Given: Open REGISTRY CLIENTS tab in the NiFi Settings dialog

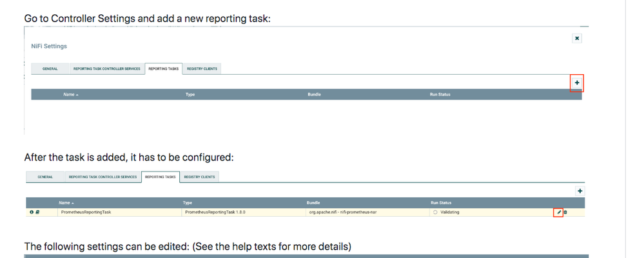Looking at the screenshot, I should pos(202,68).
